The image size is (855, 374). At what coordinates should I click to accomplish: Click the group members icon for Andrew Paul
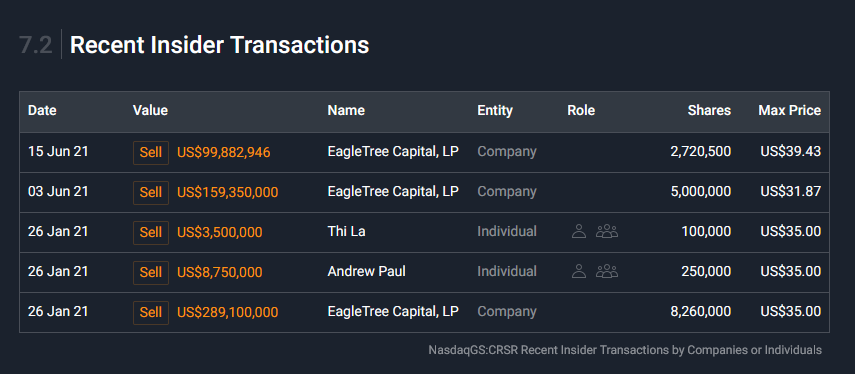point(607,272)
